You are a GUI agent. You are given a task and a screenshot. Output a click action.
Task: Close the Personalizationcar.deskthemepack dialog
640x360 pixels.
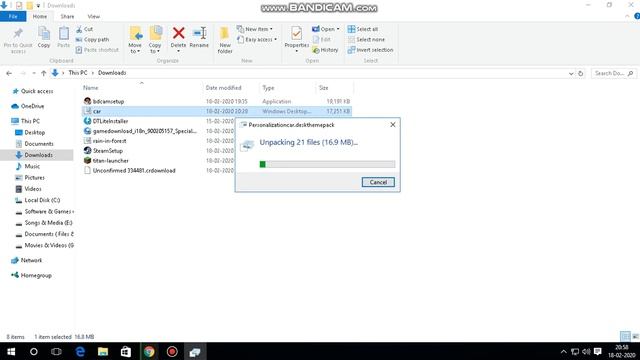(393, 125)
